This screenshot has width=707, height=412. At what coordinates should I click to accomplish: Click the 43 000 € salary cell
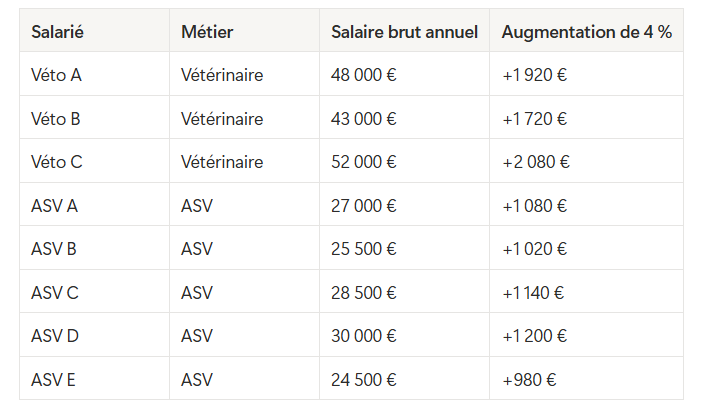(404, 117)
